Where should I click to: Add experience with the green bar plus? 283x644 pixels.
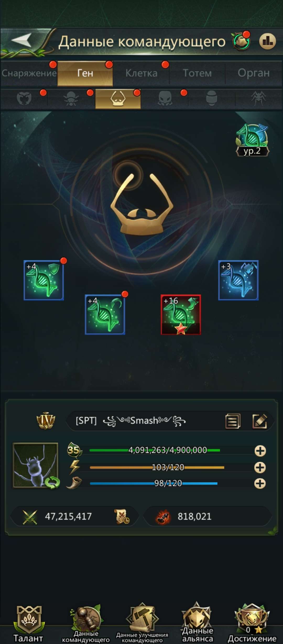coord(260,451)
